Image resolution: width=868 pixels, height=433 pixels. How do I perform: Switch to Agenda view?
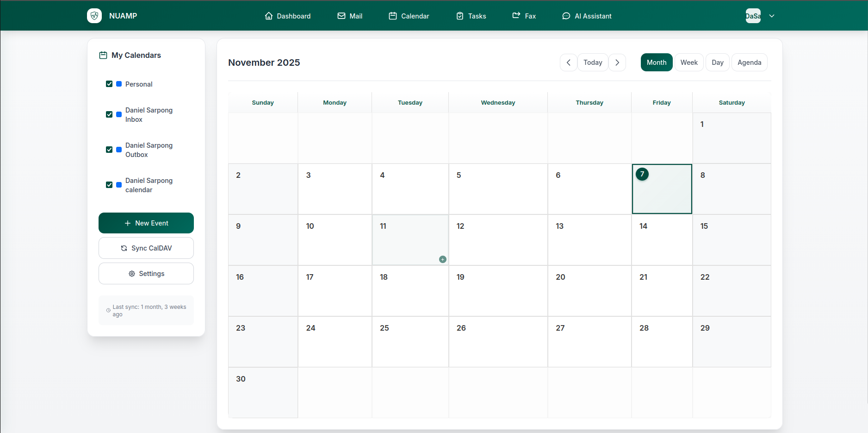749,63
